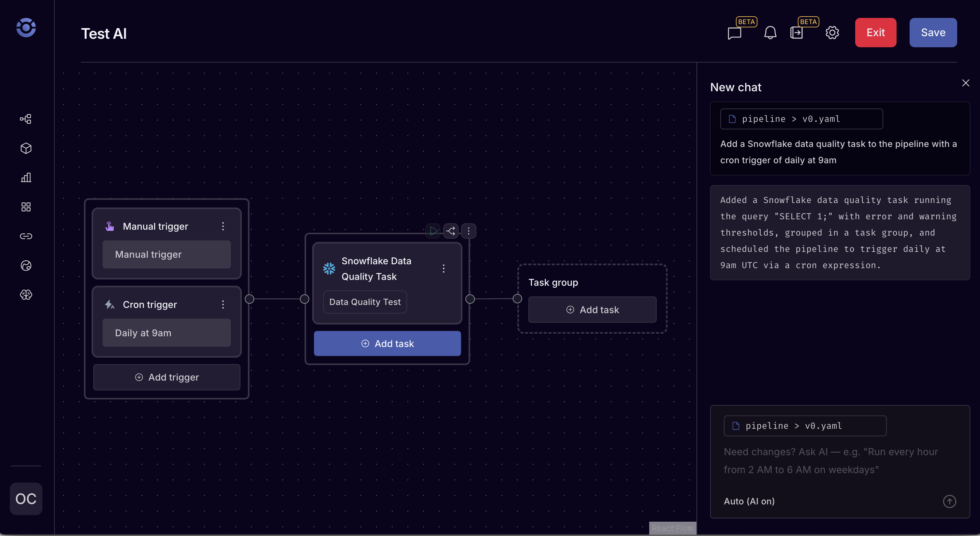Open the branch icon above Snowflake task
The height and width of the screenshot is (536, 980).
(451, 231)
